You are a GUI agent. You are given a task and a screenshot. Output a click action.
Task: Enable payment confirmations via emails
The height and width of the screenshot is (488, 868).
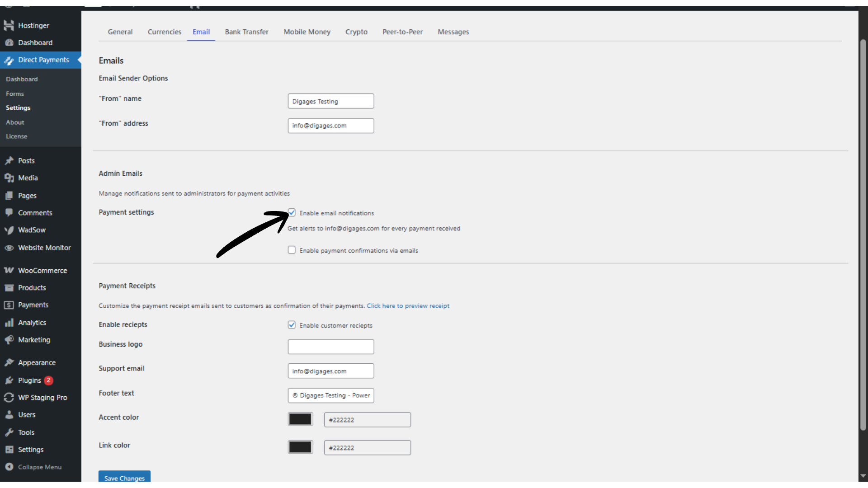(292, 250)
